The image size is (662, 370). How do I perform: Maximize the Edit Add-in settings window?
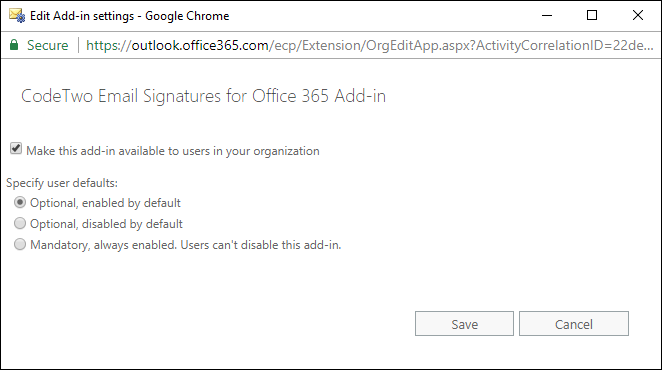coord(592,16)
